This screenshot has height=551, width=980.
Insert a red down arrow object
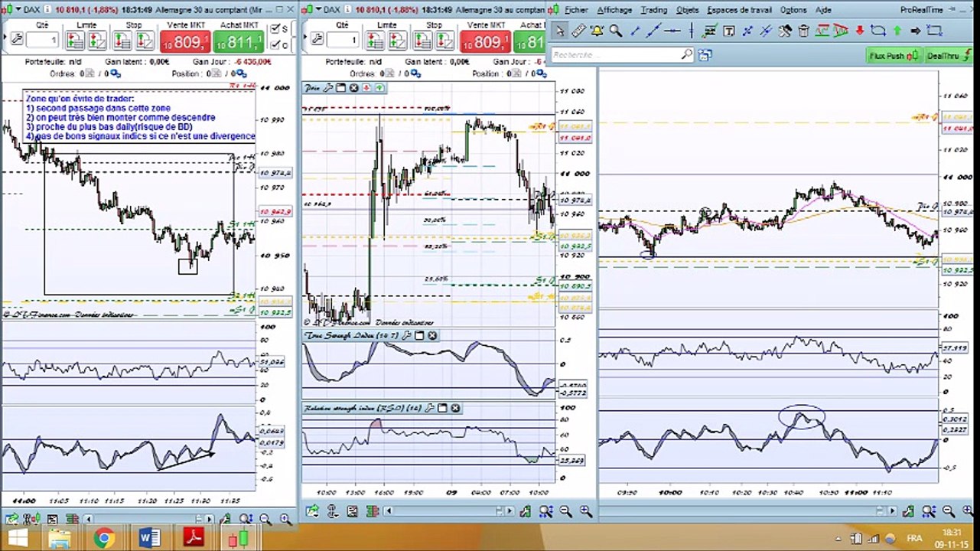coord(860,31)
